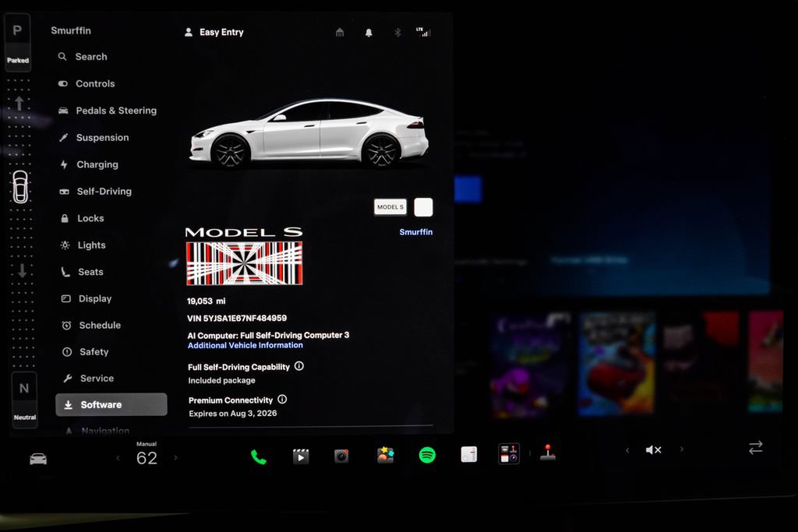Viewport: 798px width, 532px height.
Task: Open Additional Vehicle Information link
Action: (x=245, y=345)
